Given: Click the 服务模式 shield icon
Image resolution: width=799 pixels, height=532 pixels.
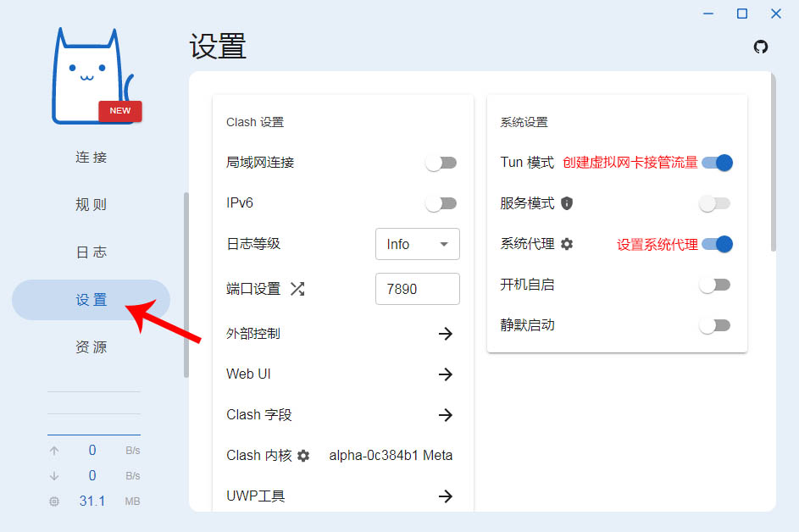Looking at the screenshot, I should pos(567,203).
